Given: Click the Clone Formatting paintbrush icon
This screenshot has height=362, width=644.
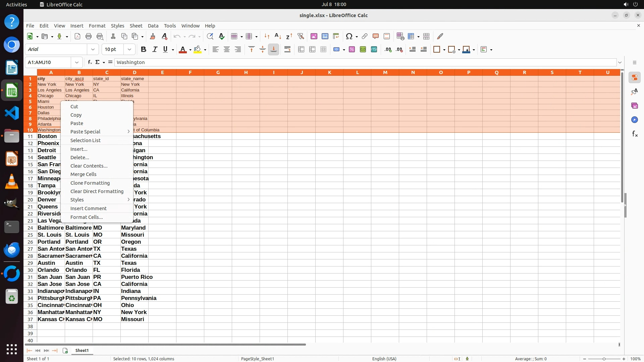Looking at the screenshot, I should tap(153, 36).
